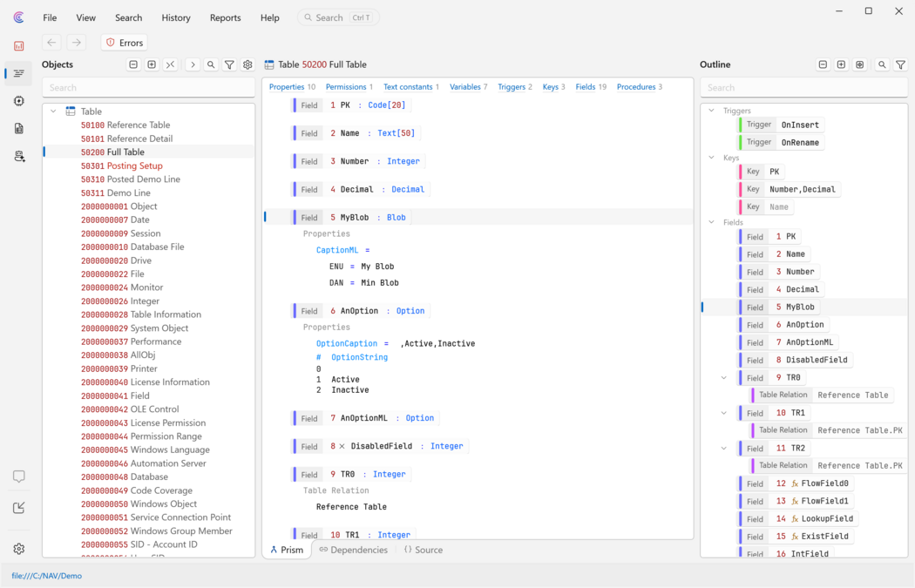915x588 pixels.
Task: Open the filter funnel in Objects toolbar
Action: click(229, 64)
